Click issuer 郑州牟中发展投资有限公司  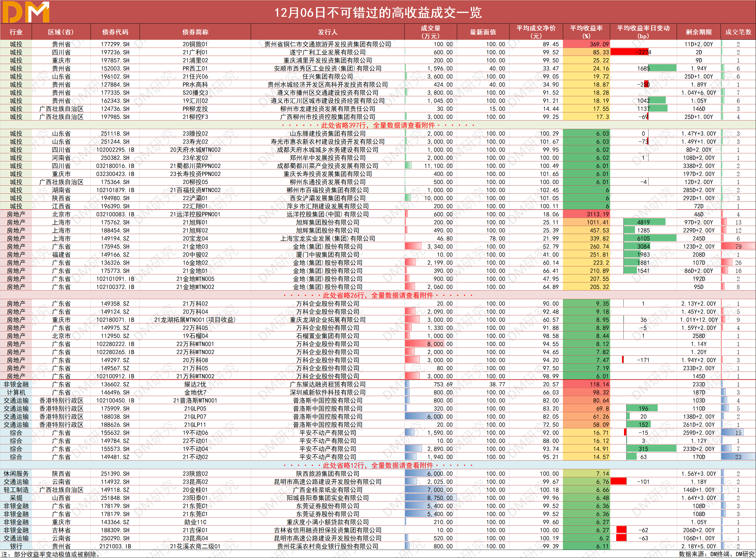[x=328, y=158]
